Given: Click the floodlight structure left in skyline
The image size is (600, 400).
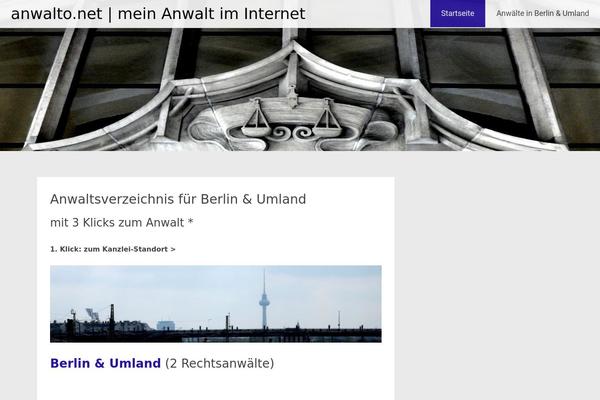Looking at the screenshot, I should [x=92, y=315].
